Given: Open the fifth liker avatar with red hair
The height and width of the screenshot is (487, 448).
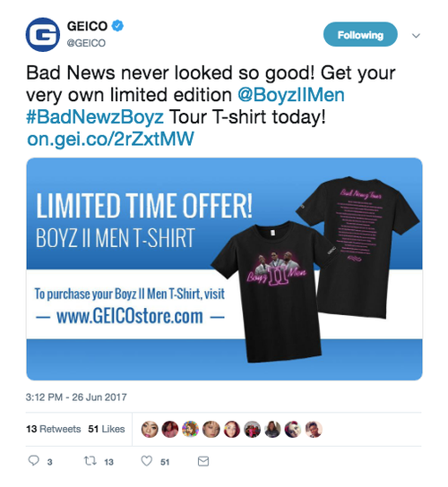Looking at the screenshot, I should point(232,429).
